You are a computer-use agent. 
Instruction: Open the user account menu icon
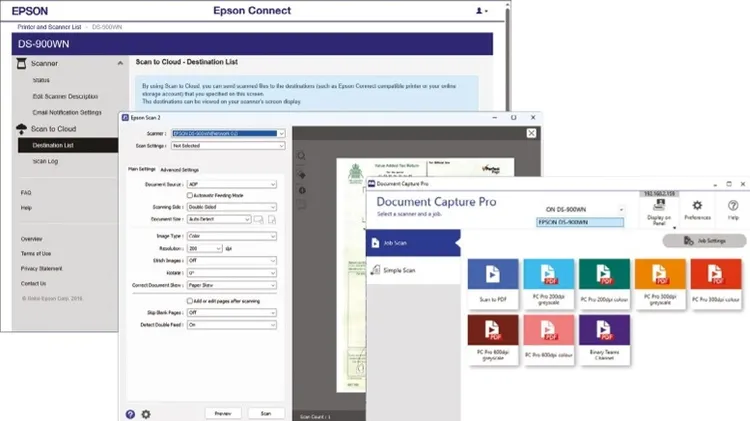481,11
